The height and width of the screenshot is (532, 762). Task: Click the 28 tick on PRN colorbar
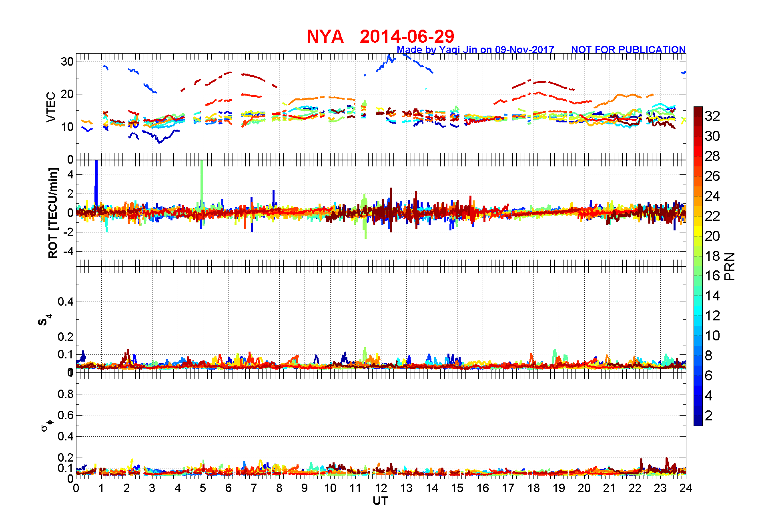(x=712, y=156)
